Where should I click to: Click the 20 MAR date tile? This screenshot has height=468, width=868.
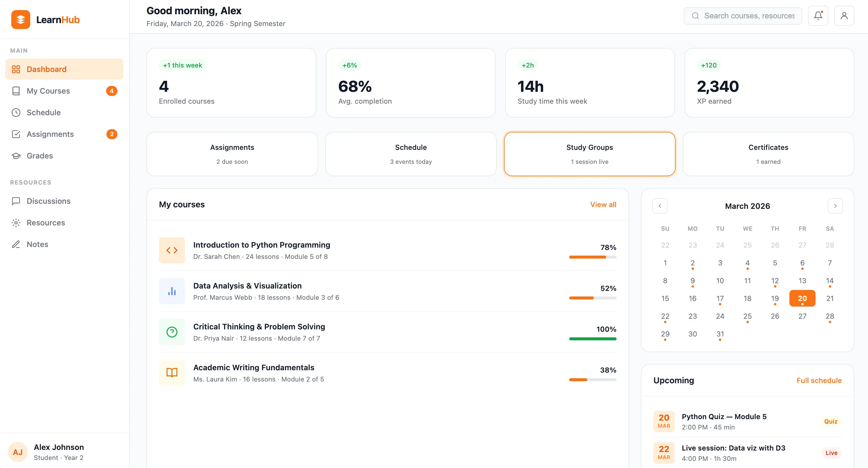(664, 421)
